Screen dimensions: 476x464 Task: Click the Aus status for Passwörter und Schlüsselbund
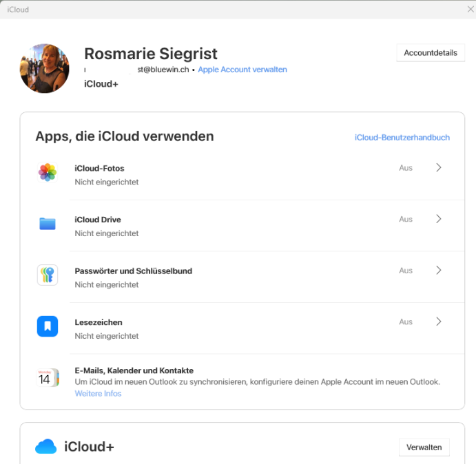406,271
